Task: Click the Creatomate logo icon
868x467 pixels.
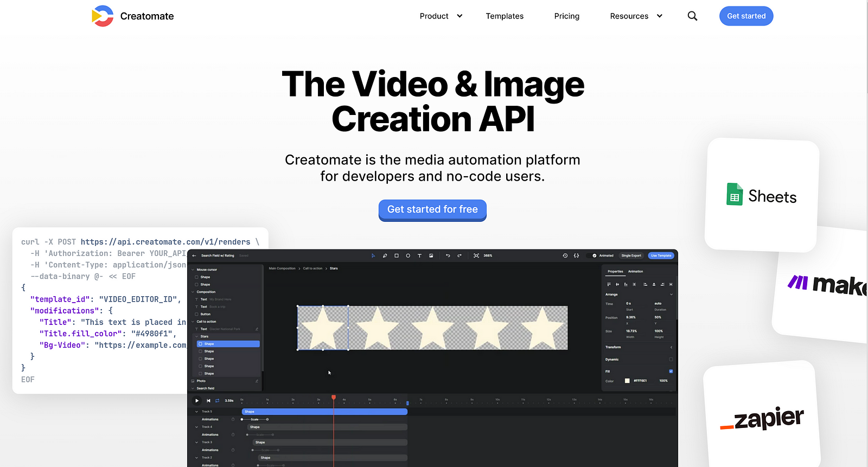Action: point(103,16)
